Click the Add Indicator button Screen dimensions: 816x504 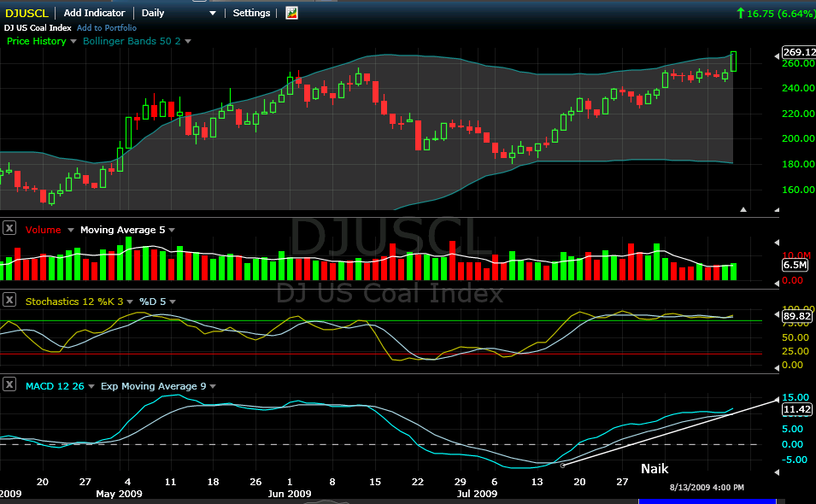click(x=94, y=13)
